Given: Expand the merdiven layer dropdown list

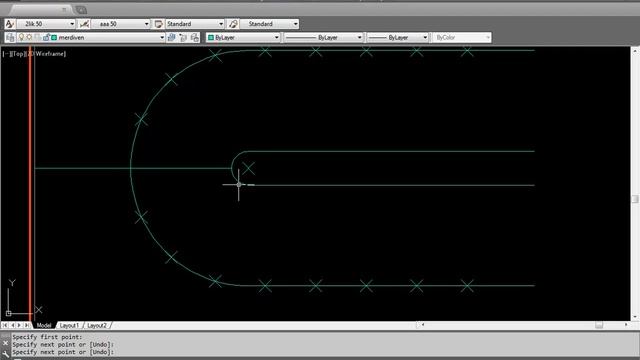Looking at the screenshot, I should pyautogui.click(x=162, y=38).
